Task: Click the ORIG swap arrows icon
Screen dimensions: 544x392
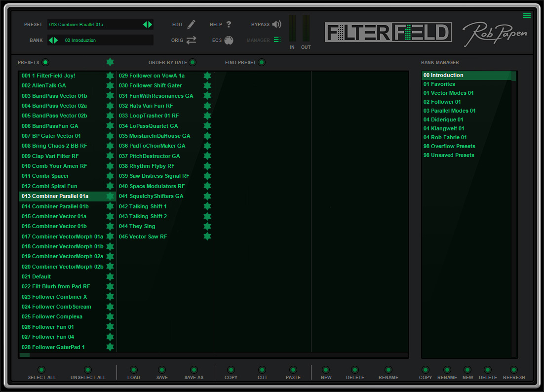Action: (191, 40)
